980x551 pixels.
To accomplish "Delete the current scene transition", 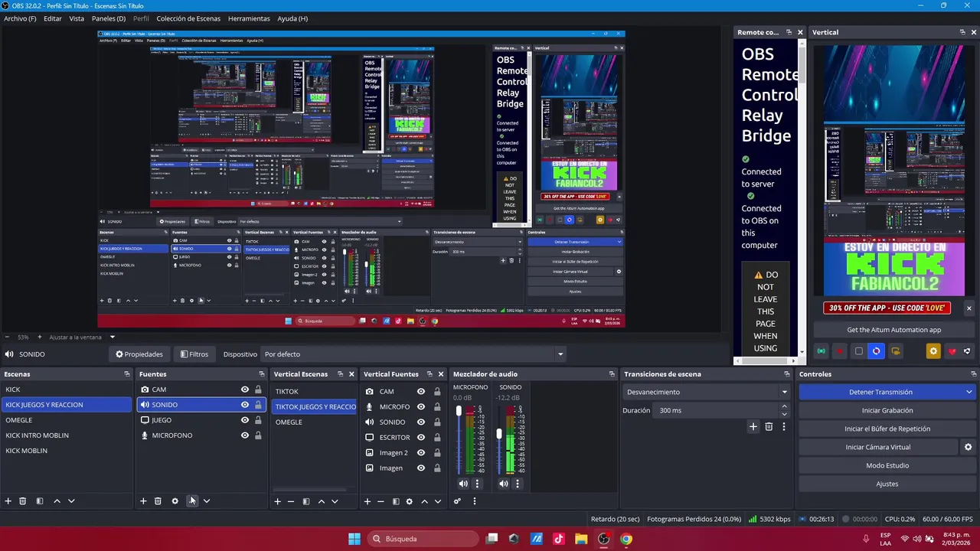I will pos(769,426).
